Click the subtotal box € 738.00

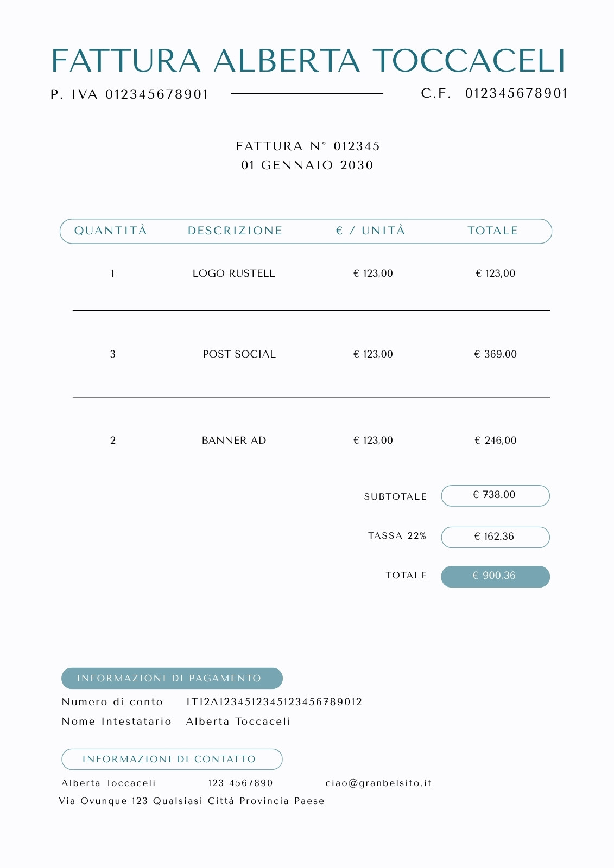pyautogui.click(x=496, y=496)
